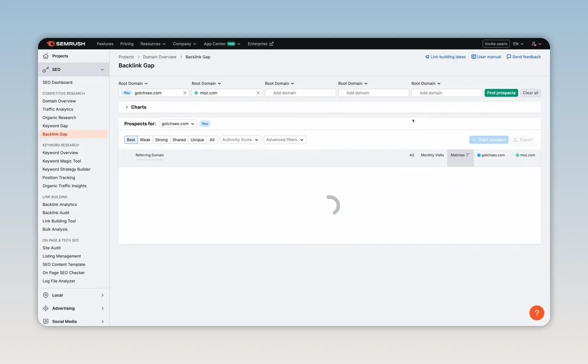Screen dimensions: 588x364
Task: Click the Invite users button
Action: [x=496, y=44]
